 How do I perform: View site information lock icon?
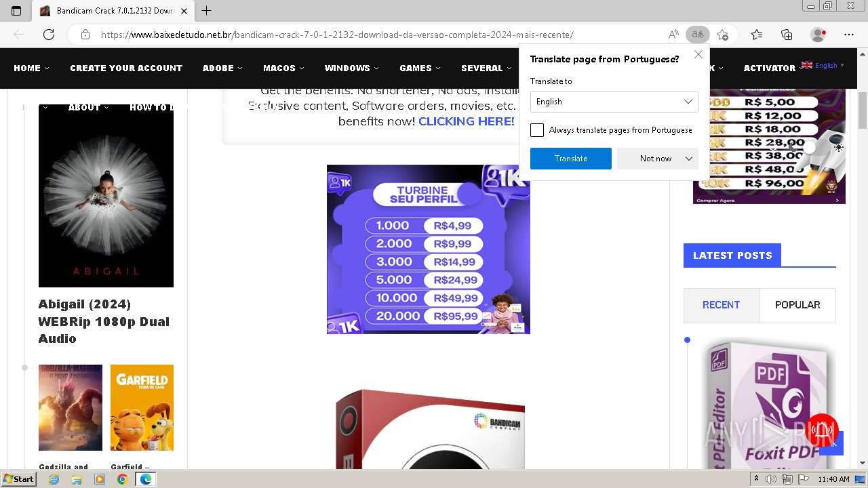tap(85, 35)
